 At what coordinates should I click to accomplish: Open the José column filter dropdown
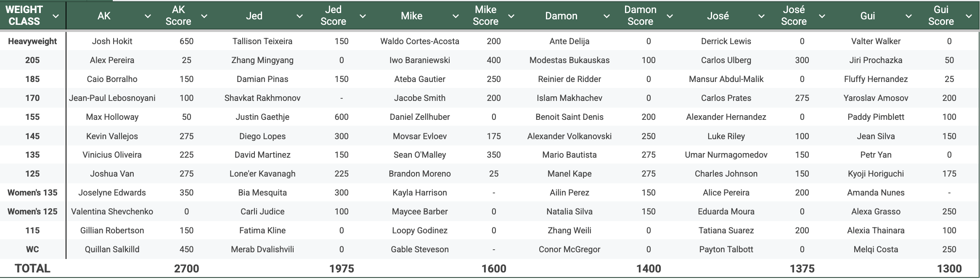coord(761,16)
